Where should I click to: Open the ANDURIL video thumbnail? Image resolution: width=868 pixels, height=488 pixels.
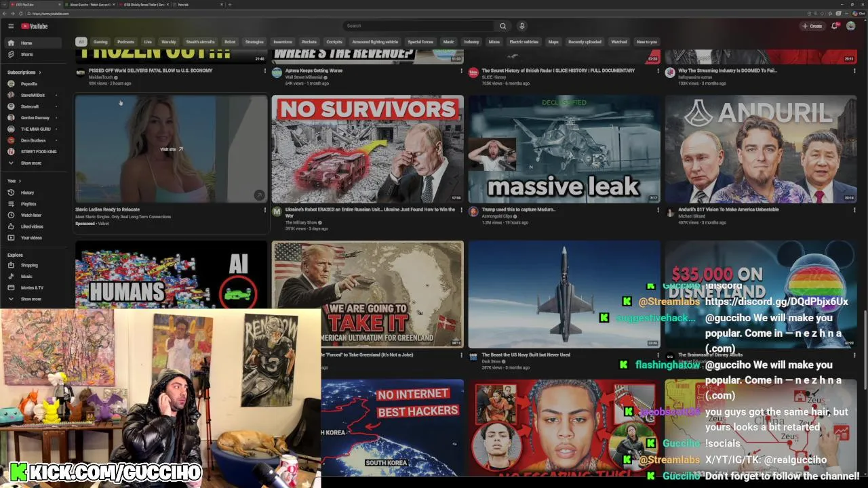click(x=761, y=149)
